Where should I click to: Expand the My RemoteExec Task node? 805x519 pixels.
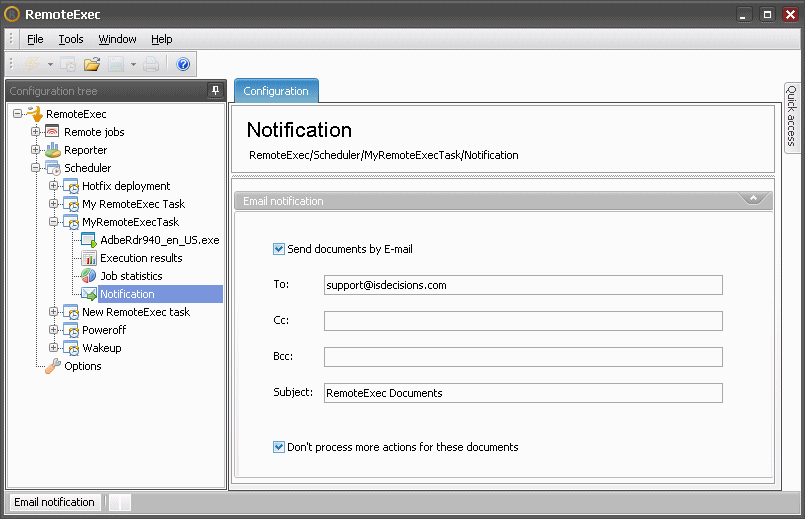click(x=53, y=203)
